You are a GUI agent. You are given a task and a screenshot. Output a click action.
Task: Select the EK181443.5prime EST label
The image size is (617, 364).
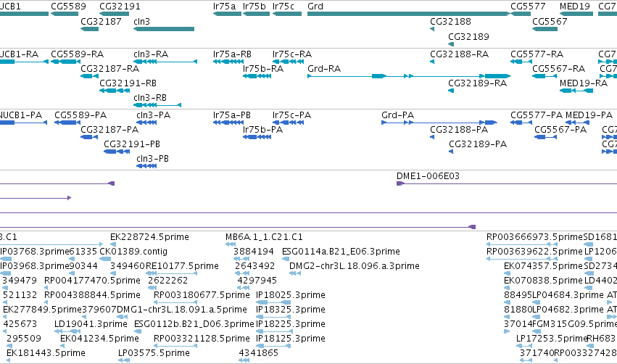[46, 353]
